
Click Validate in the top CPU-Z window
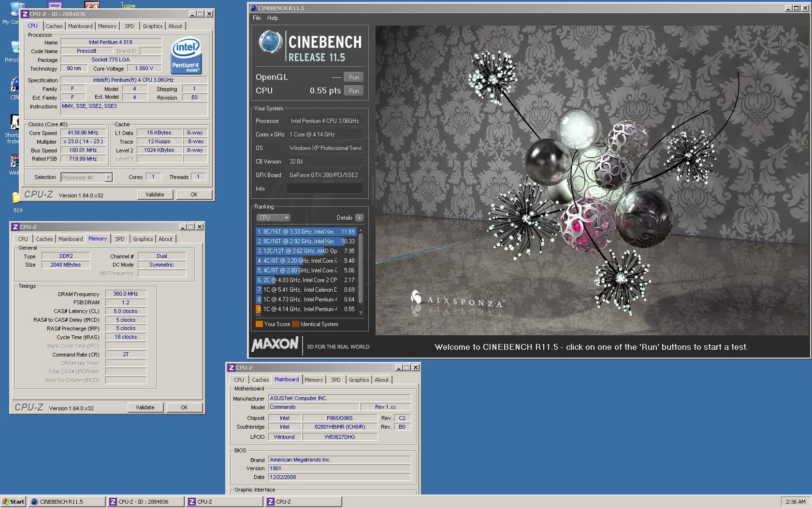click(155, 194)
